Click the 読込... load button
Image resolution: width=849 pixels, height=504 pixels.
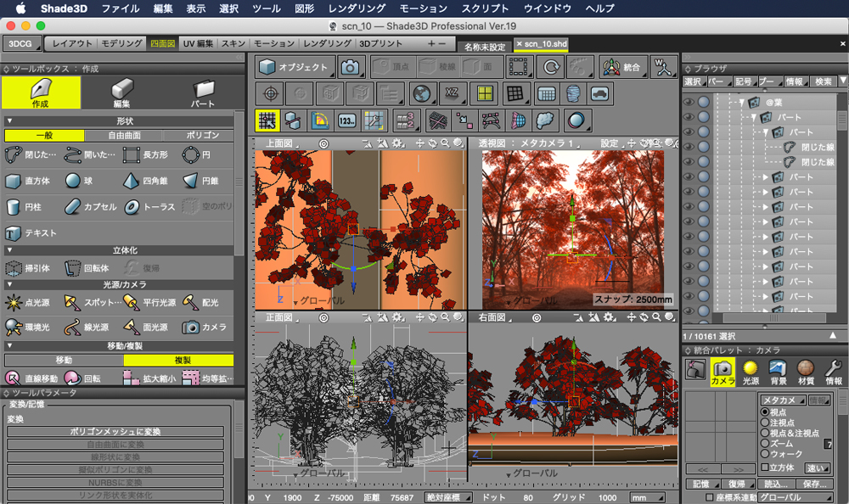point(776,484)
